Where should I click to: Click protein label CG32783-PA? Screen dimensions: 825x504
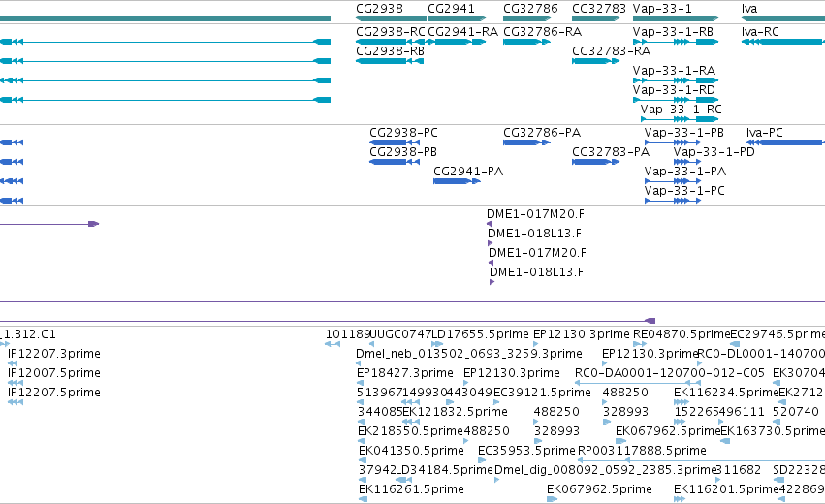[611, 152]
